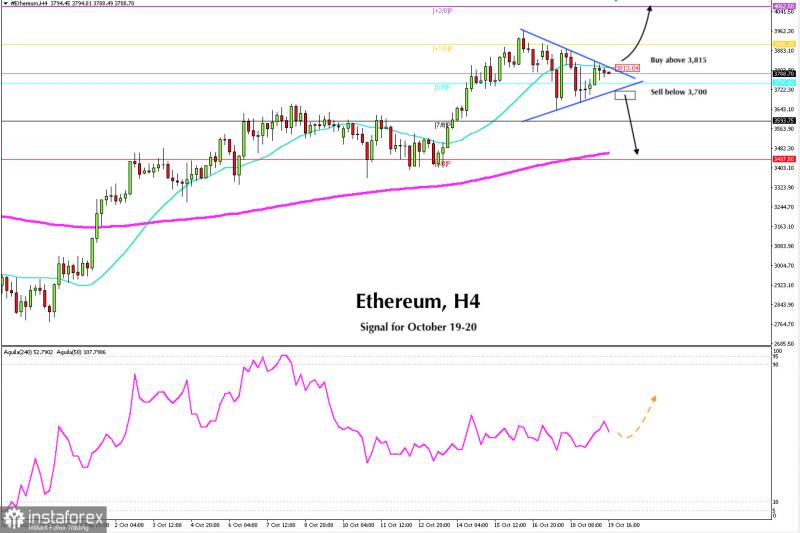The image size is (800, 533).
Task: Click the '16 Oct 20:00' time label
Action: pos(548,524)
